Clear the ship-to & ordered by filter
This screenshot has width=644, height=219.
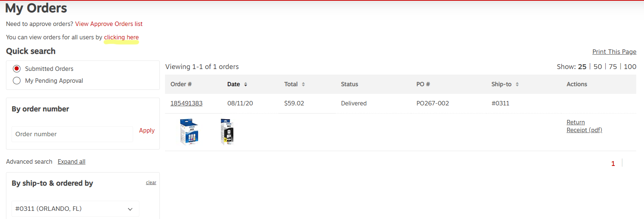151,182
